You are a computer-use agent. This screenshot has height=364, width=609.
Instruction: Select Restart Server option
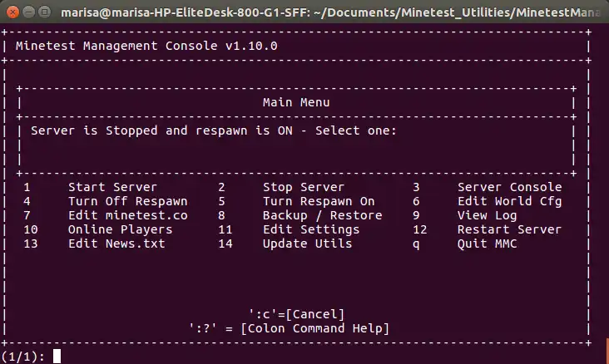click(x=509, y=229)
